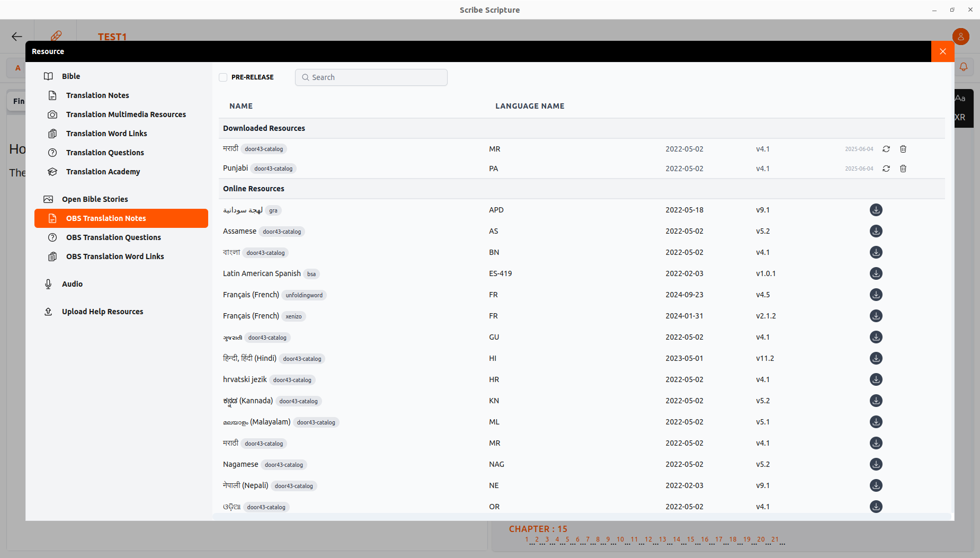
Task: Open the user profile avatar
Action: click(961, 37)
